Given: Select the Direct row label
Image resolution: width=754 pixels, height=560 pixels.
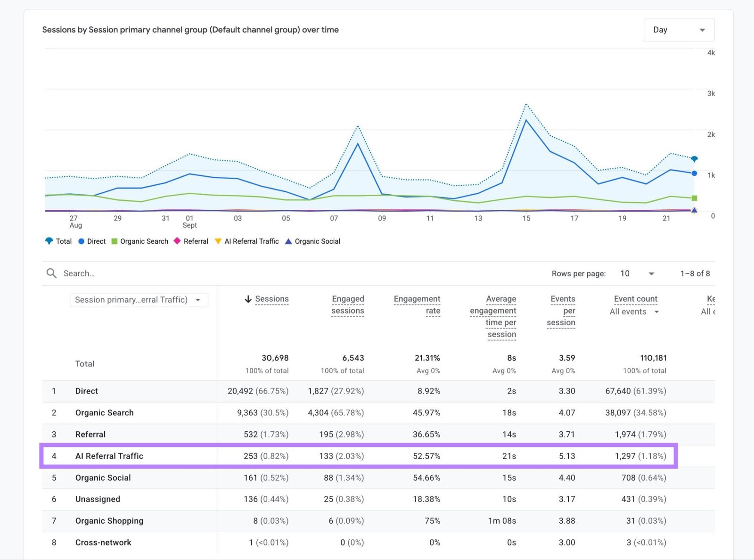Looking at the screenshot, I should pos(87,391).
